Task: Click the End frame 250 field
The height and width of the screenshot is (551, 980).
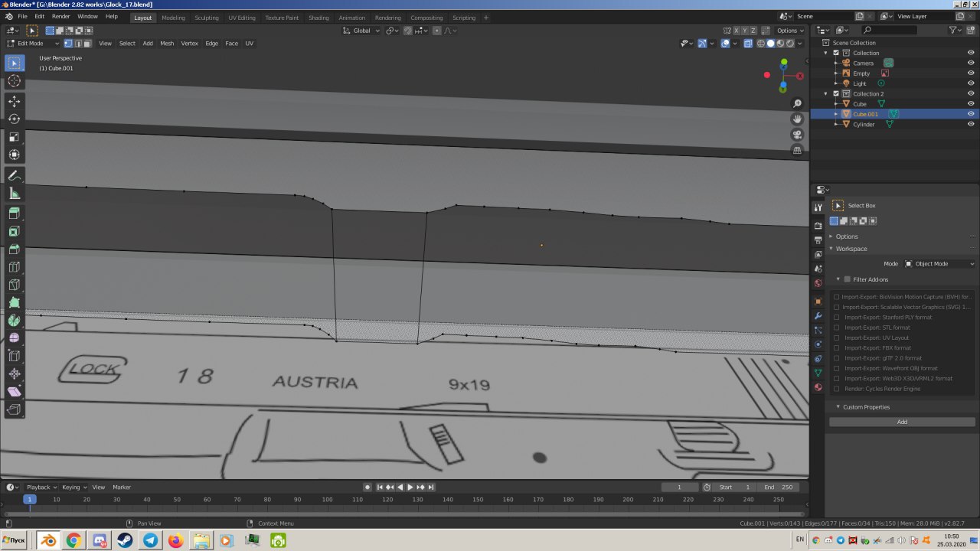Action: (x=779, y=487)
